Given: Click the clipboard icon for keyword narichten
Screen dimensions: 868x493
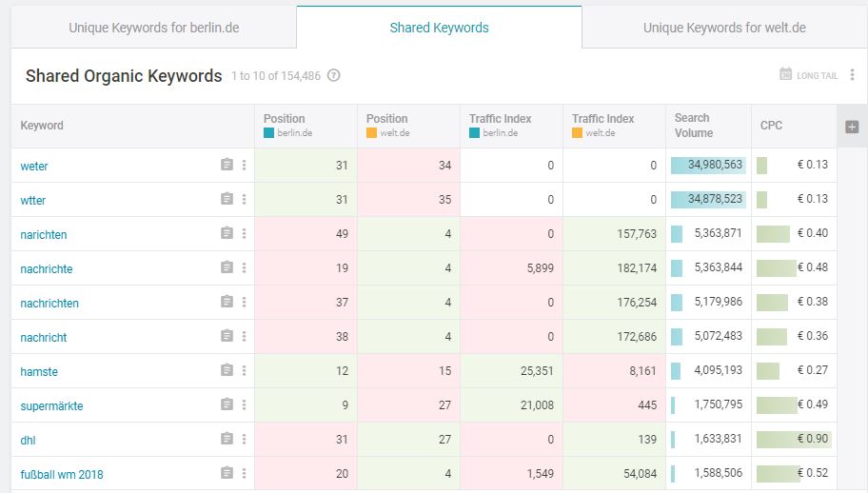Looking at the screenshot, I should click(x=227, y=233).
